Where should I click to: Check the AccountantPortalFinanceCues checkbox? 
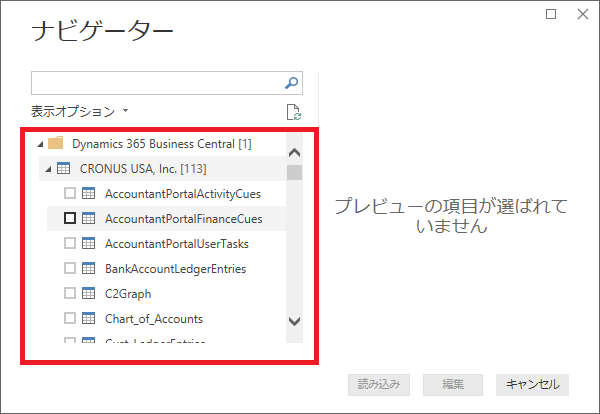tap(70, 218)
